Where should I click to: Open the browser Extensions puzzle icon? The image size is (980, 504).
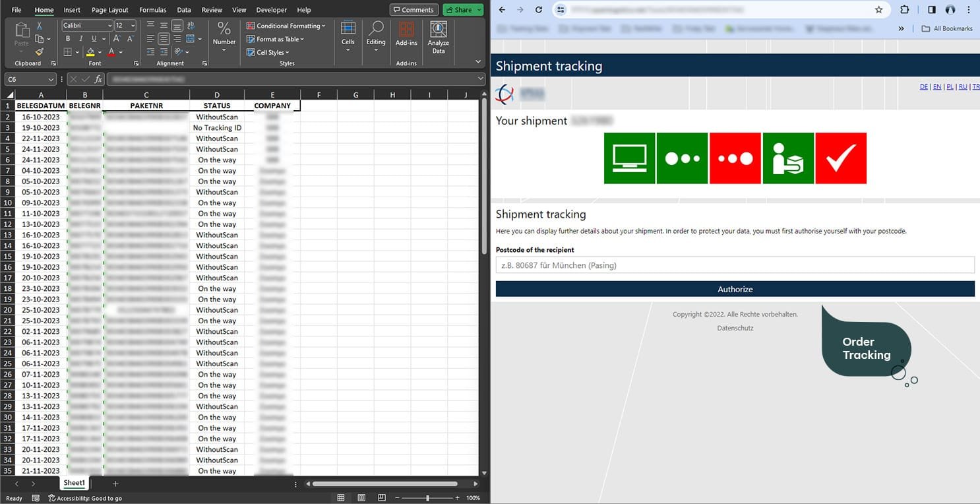[904, 10]
